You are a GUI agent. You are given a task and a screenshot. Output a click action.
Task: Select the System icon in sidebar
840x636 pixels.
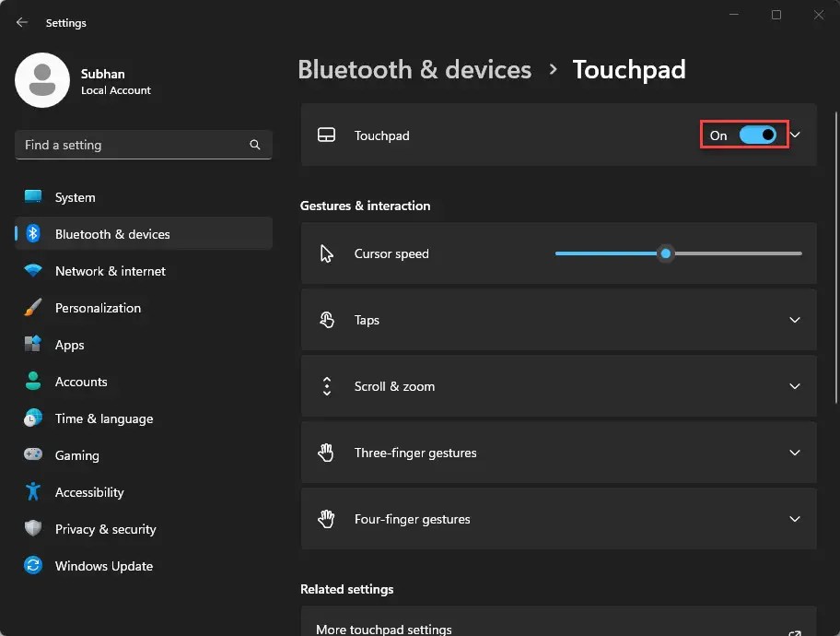(74, 197)
